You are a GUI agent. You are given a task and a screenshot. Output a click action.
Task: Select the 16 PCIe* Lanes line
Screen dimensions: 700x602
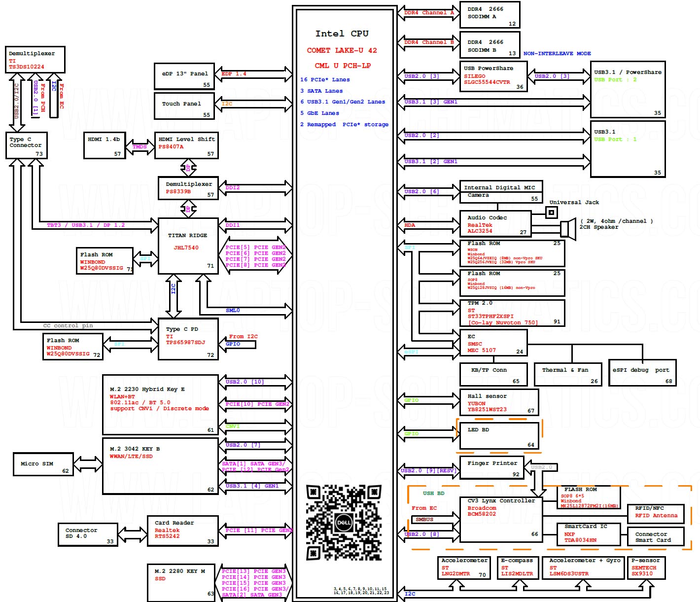(325, 79)
